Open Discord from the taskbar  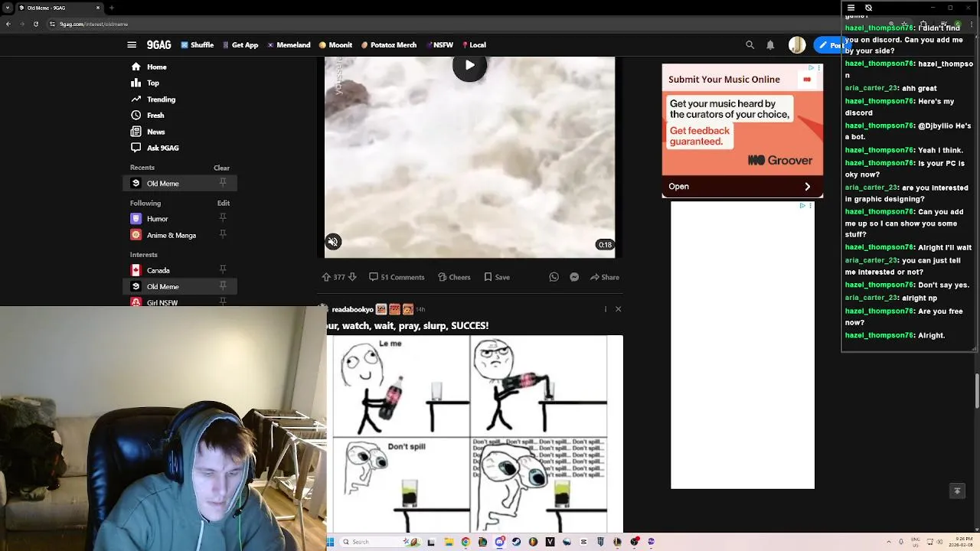tap(499, 542)
